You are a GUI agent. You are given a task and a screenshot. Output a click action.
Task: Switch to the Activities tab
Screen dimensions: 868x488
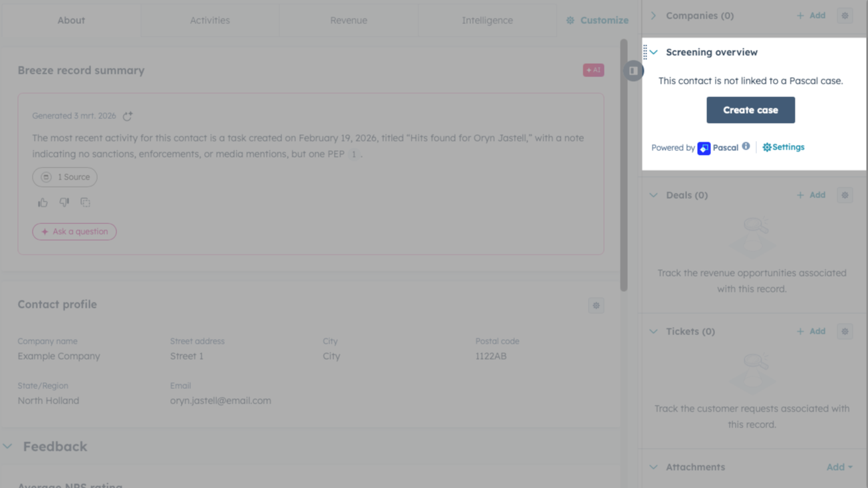(210, 21)
